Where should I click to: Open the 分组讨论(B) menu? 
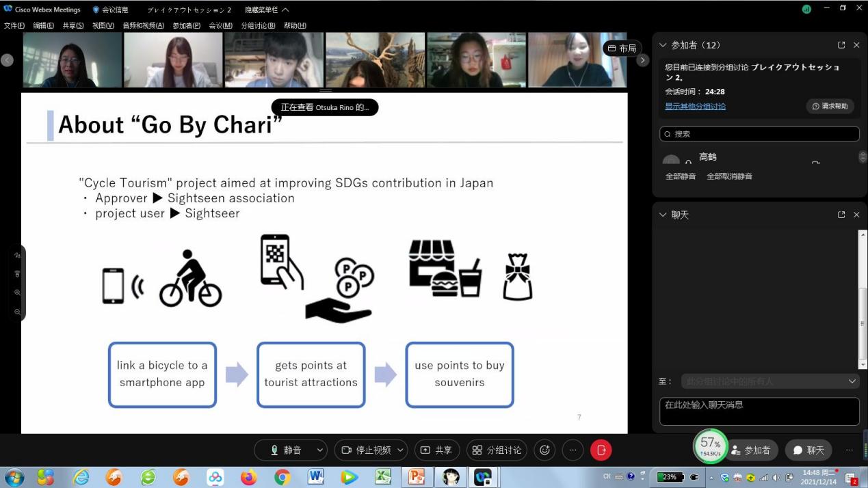tap(258, 25)
